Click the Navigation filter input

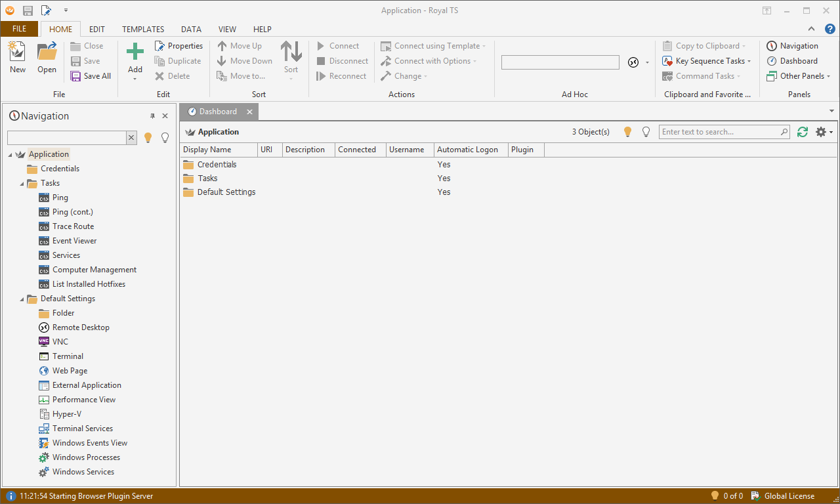[66, 138]
